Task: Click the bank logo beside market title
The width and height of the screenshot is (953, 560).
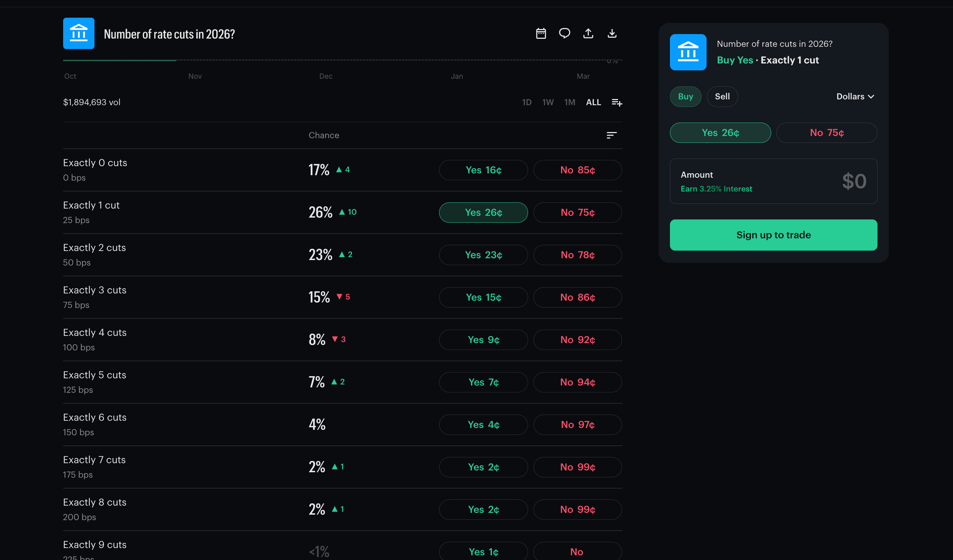Action: [x=79, y=34]
